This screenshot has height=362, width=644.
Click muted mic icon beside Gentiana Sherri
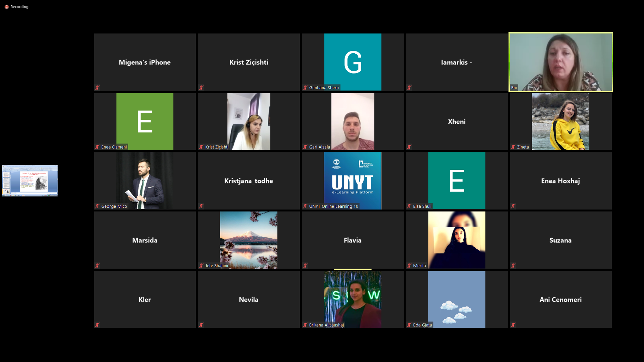305,87
